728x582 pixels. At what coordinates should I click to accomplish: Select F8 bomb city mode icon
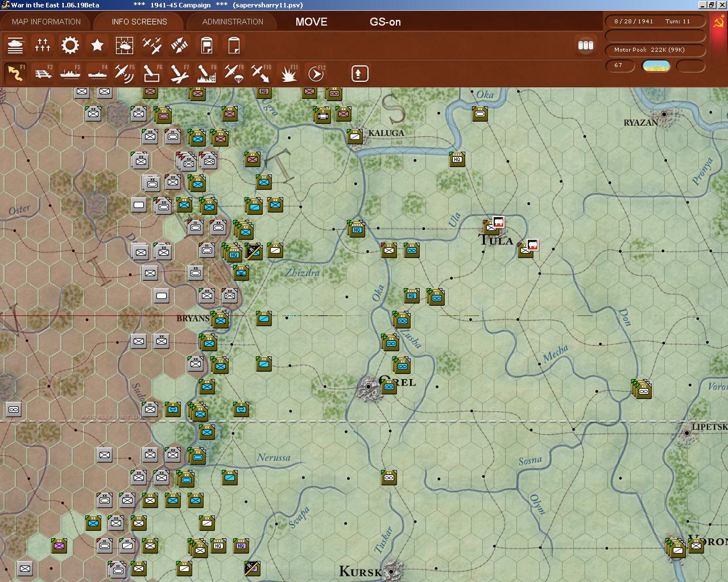click(206, 73)
